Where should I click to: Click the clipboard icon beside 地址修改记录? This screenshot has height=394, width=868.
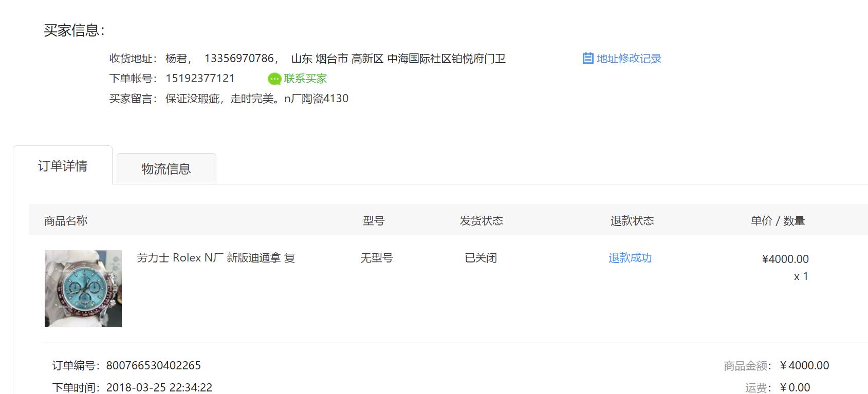pyautogui.click(x=588, y=59)
